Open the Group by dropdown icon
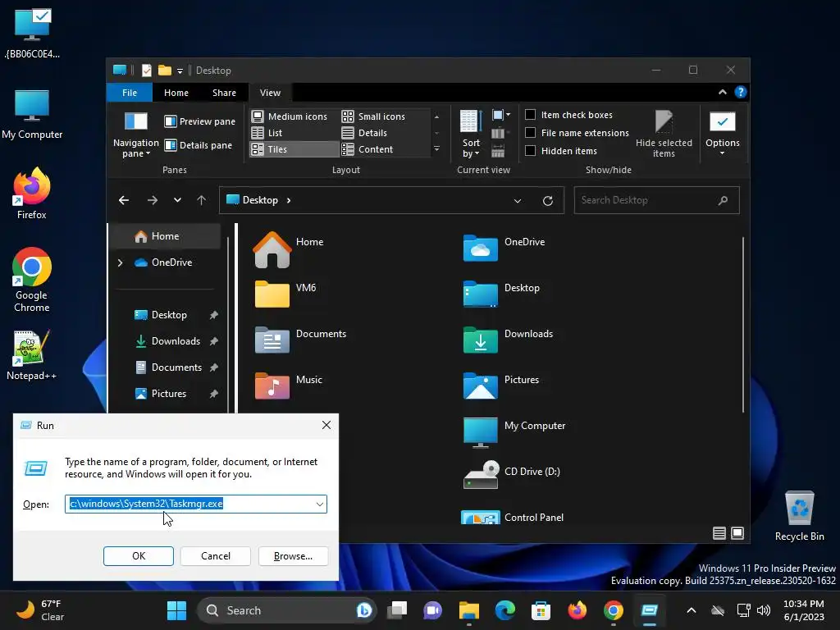This screenshot has width=840, height=630. (x=501, y=115)
